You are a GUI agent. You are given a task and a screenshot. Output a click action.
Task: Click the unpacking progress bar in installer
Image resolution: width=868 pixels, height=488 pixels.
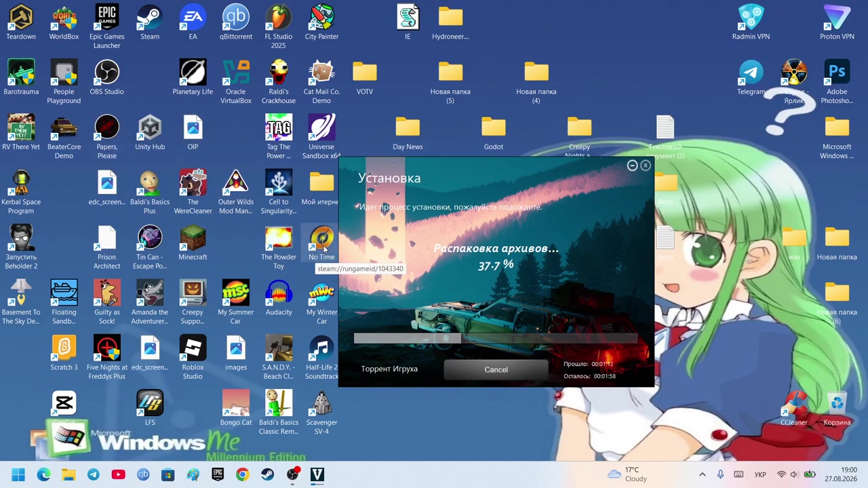496,338
